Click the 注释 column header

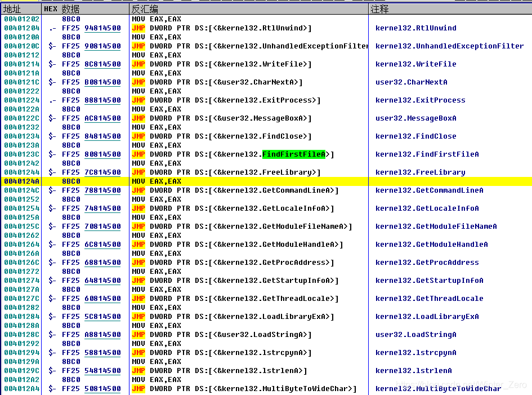pyautogui.click(x=450, y=9)
